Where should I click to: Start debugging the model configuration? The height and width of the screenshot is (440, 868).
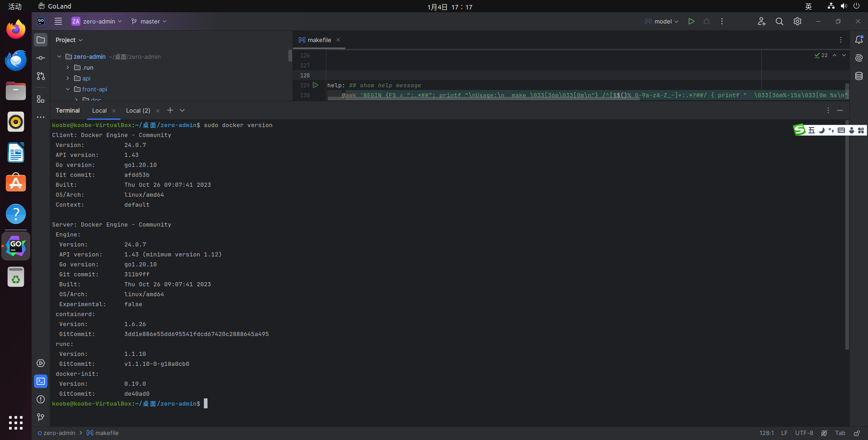pyautogui.click(x=707, y=21)
